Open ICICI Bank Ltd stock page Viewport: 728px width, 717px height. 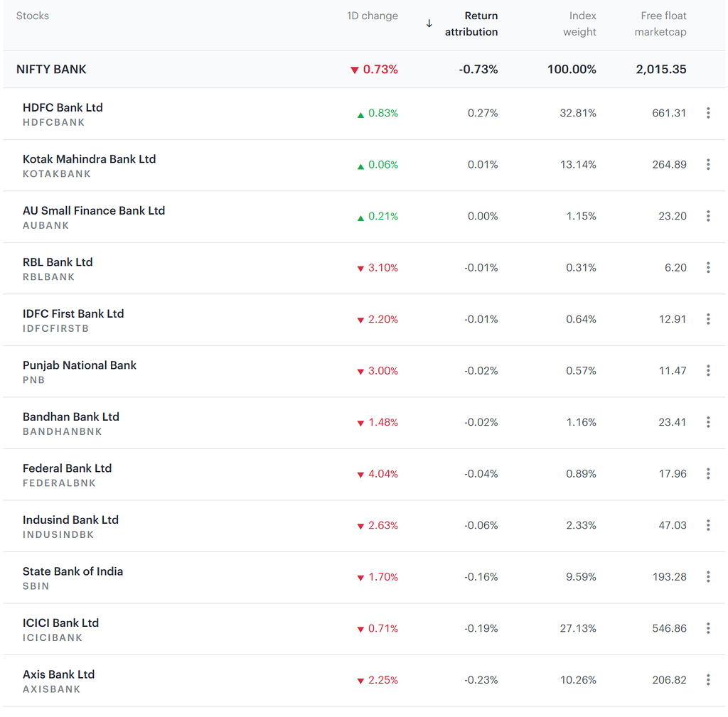pos(61,622)
